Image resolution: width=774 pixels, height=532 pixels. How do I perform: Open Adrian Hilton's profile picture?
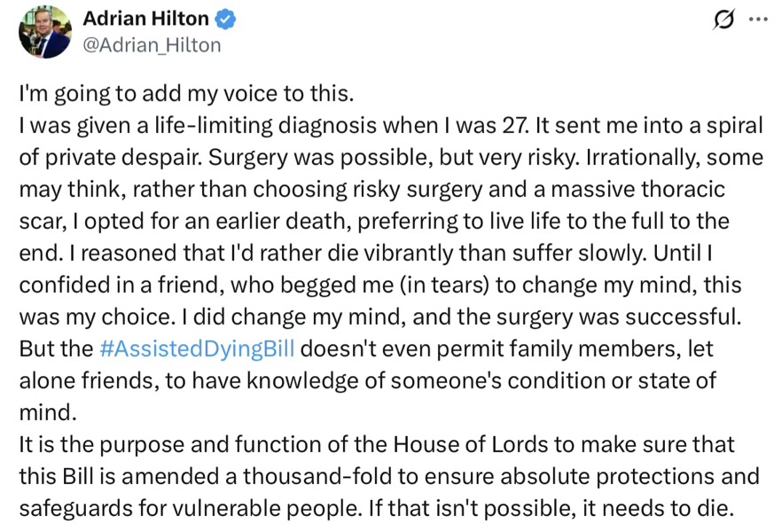coord(45,32)
